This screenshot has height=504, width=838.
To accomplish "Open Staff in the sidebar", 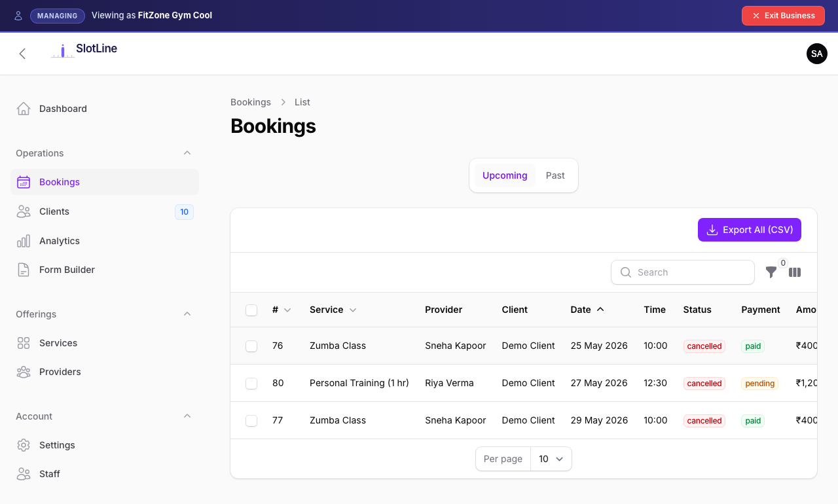I will click(x=105, y=474).
